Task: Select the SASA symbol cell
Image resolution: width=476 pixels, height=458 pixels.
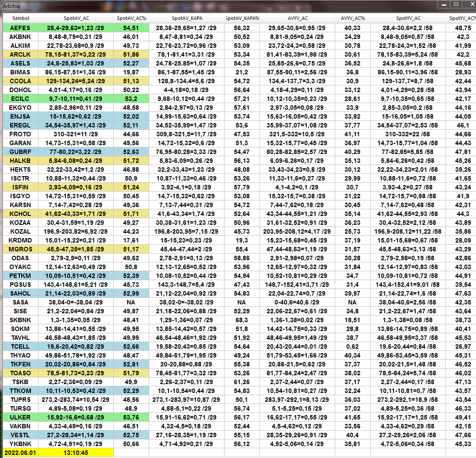Action: pos(20,302)
